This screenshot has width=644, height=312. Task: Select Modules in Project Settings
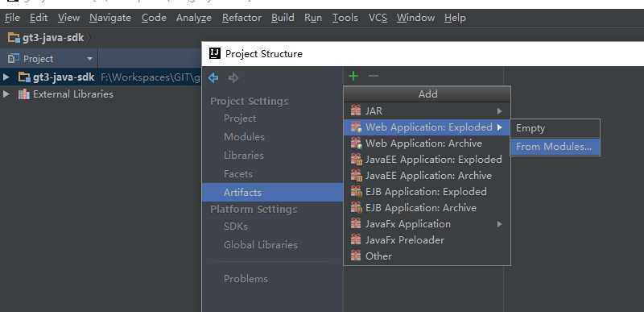(244, 137)
